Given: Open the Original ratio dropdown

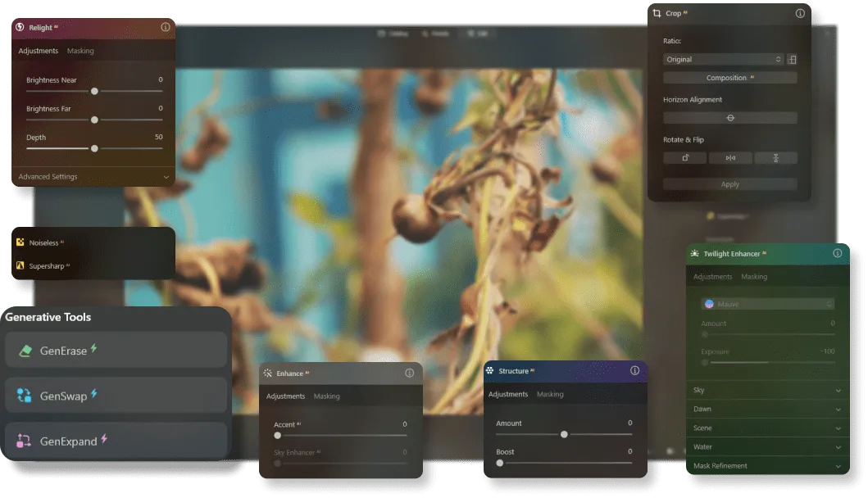Looking at the screenshot, I should click(x=723, y=60).
